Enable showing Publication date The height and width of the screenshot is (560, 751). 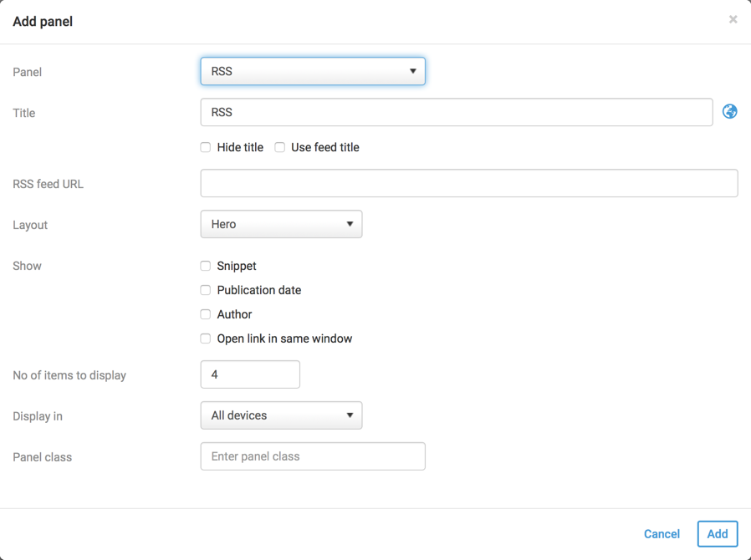click(206, 290)
